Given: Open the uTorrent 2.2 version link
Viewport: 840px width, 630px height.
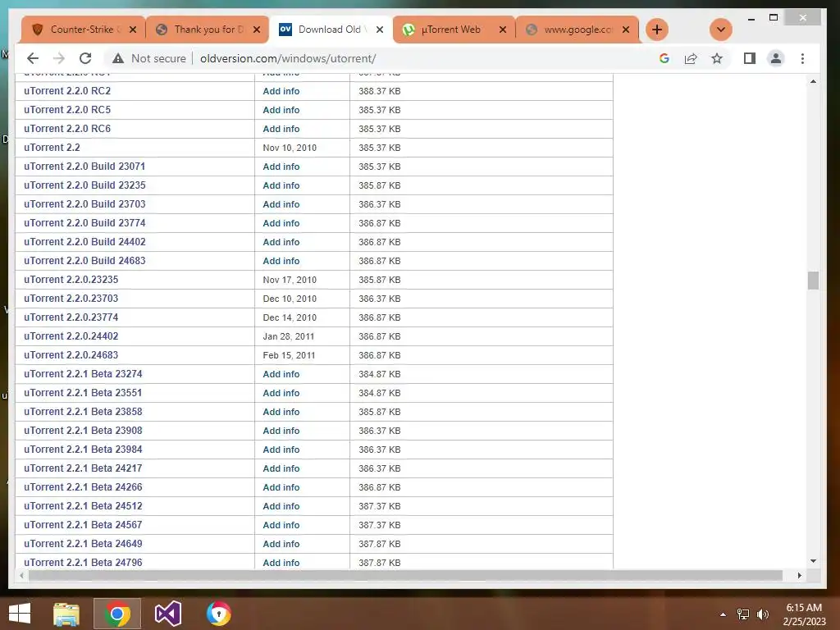Looking at the screenshot, I should (52, 148).
